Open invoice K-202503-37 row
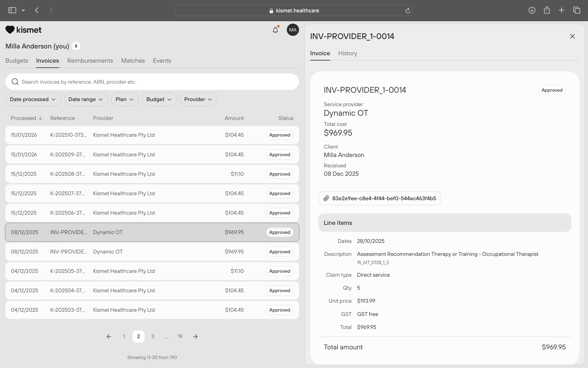The width and height of the screenshot is (588, 368). click(x=152, y=310)
